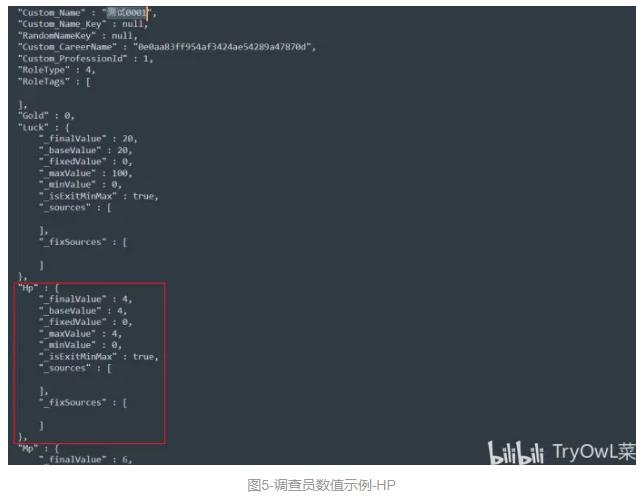Click Hp's "_sources" opening bracket
The height and width of the screenshot is (500, 642).
109,368
